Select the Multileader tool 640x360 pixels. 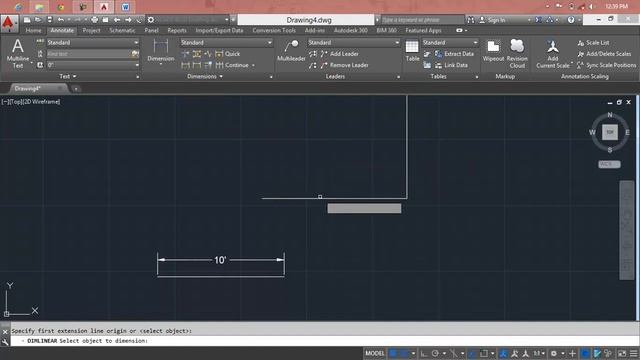291,51
